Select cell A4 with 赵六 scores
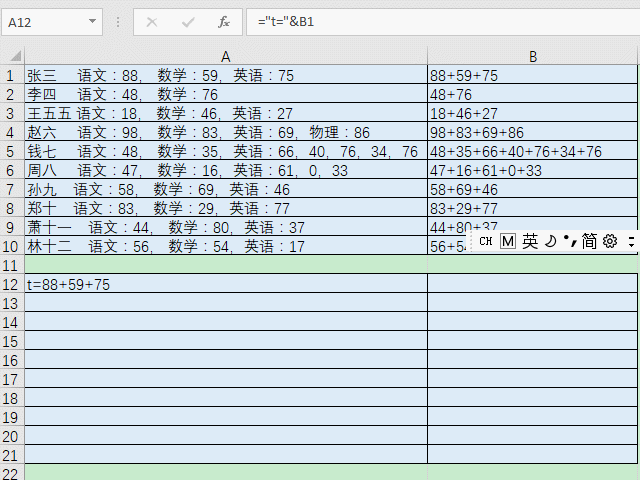This screenshot has width=640, height=480. pos(226,133)
